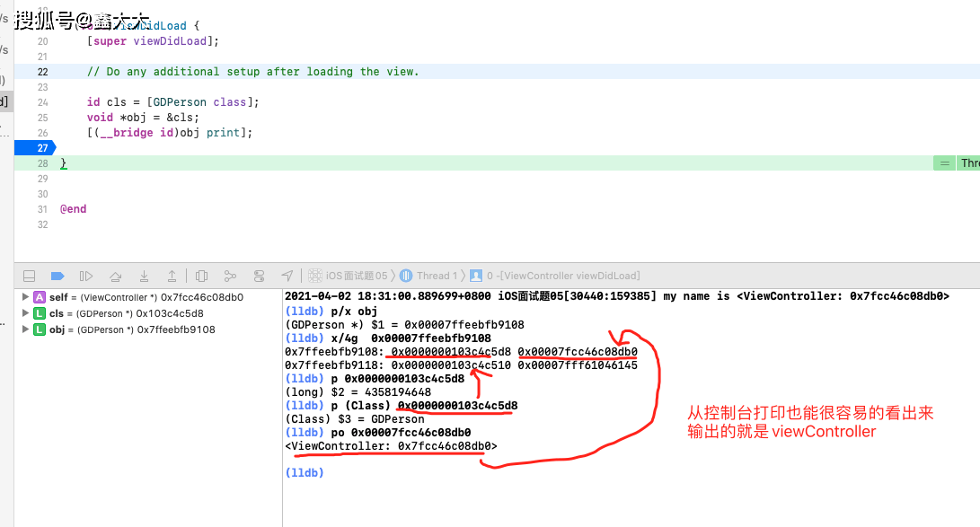The width and height of the screenshot is (980, 527).
Task: Expand the self variable disclosure triangle
Action: point(25,297)
